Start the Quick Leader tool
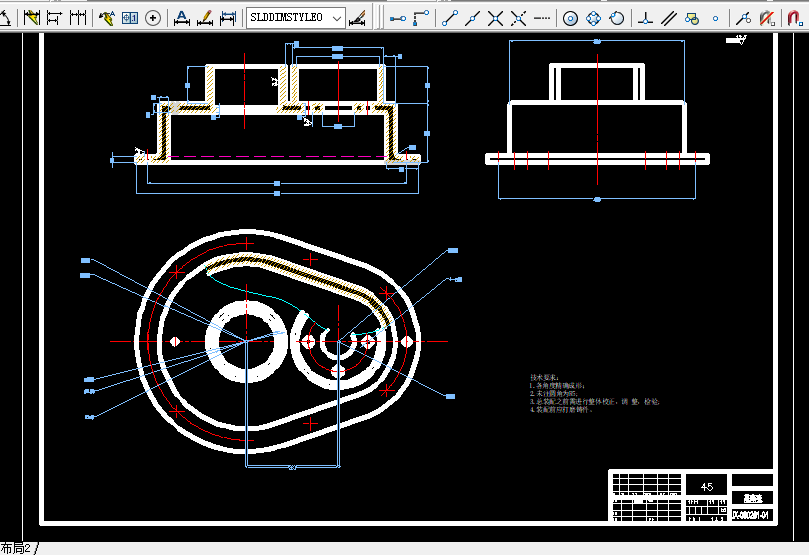 (107, 18)
